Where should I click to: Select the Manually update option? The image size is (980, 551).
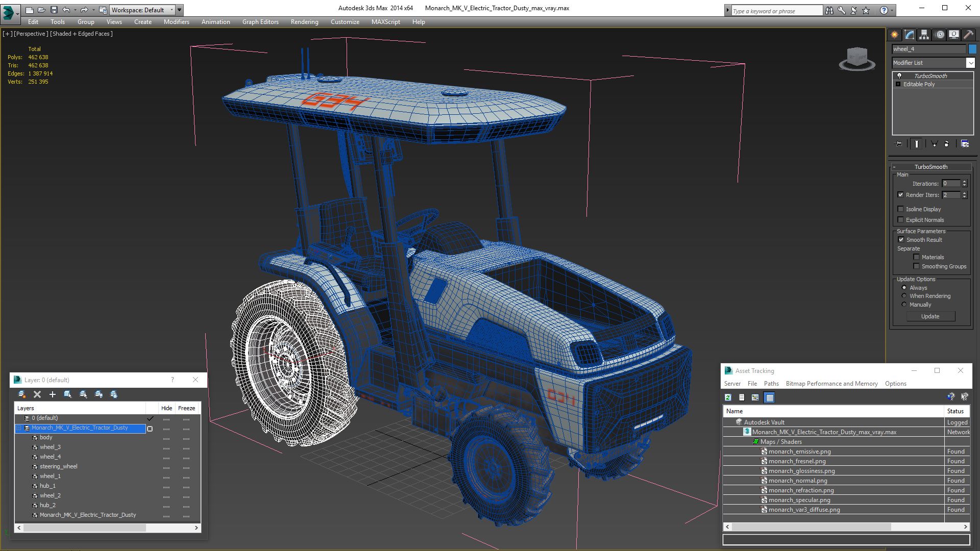click(x=904, y=304)
